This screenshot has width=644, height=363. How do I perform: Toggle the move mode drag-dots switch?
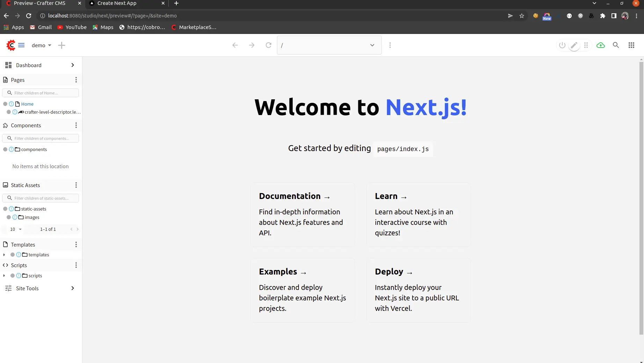(x=586, y=45)
